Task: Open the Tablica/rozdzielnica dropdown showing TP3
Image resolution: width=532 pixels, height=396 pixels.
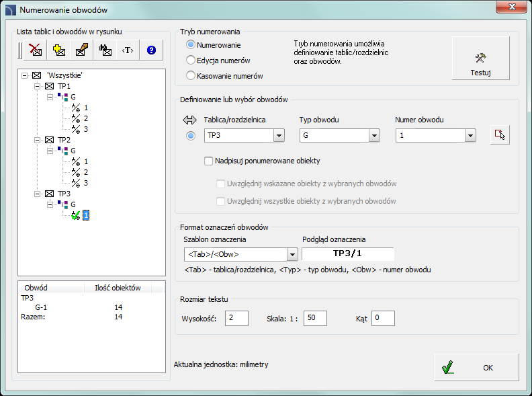Action: (x=279, y=136)
